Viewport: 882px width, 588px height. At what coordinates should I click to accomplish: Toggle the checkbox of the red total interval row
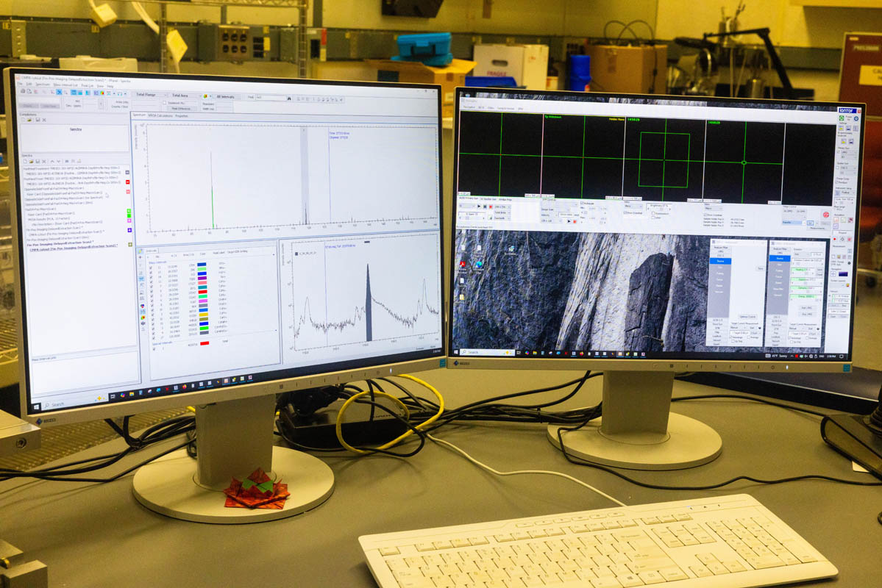pos(154,349)
